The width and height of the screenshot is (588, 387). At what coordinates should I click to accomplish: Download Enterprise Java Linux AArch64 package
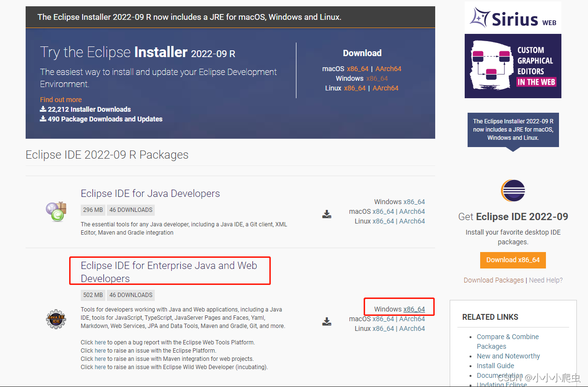coord(412,328)
